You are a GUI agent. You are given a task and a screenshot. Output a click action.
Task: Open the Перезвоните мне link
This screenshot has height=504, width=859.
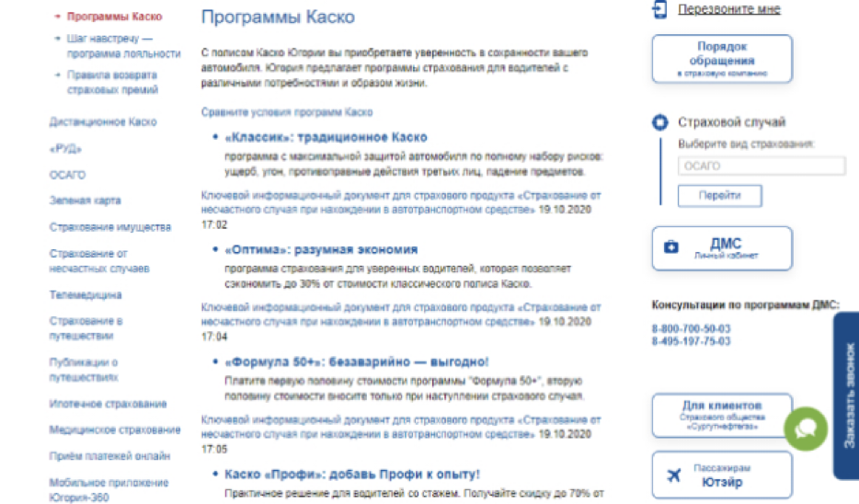tap(728, 9)
